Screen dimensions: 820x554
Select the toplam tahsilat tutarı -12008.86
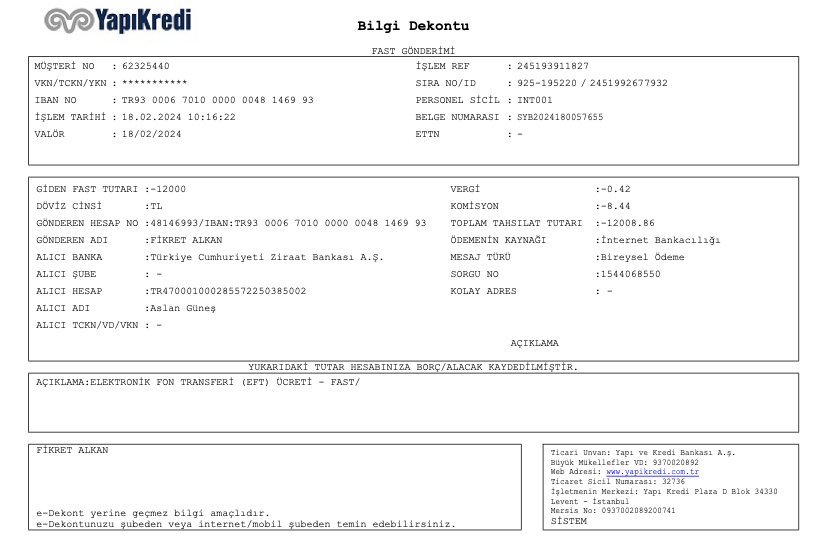pyautogui.click(x=625, y=223)
